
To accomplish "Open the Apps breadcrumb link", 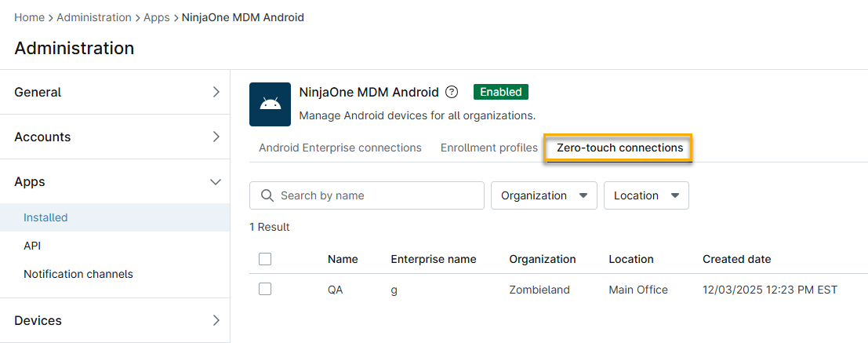I will tap(156, 17).
